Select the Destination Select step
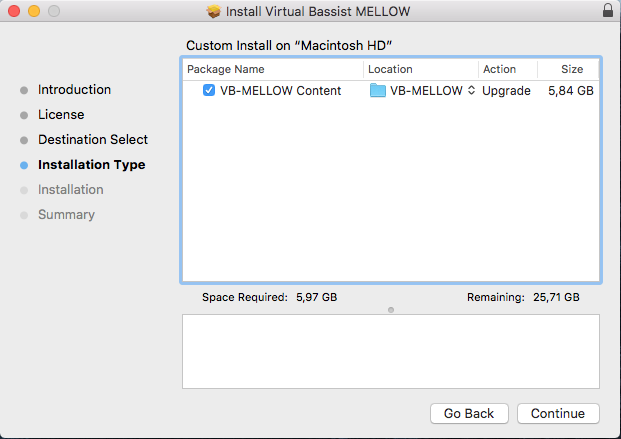The height and width of the screenshot is (439, 621). [x=93, y=139]
